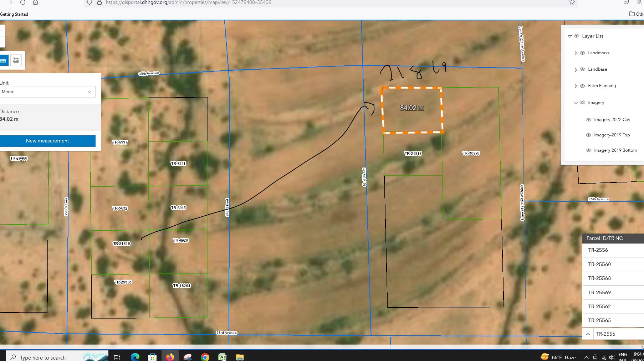The width and height of the screenshot is (644, 361).
Task: Open the Other bookmarks folder
Action: tap(637, 14)
